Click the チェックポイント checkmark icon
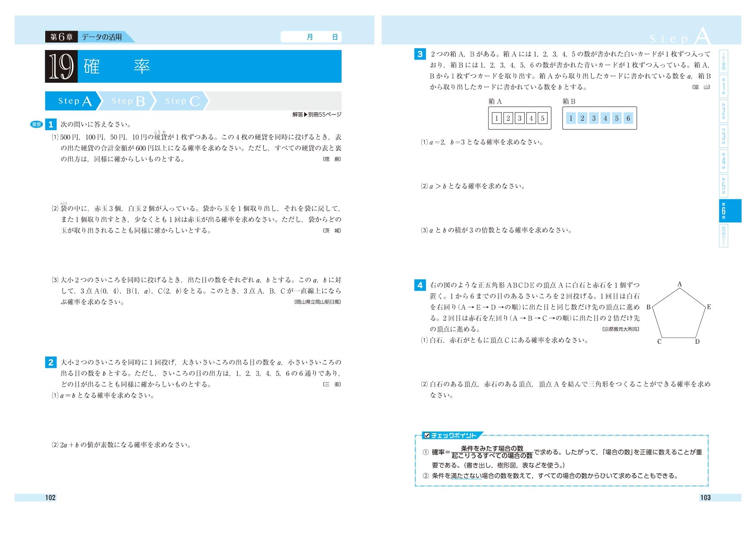The height and width of the screenshot is (535, 756). [427, 436]
